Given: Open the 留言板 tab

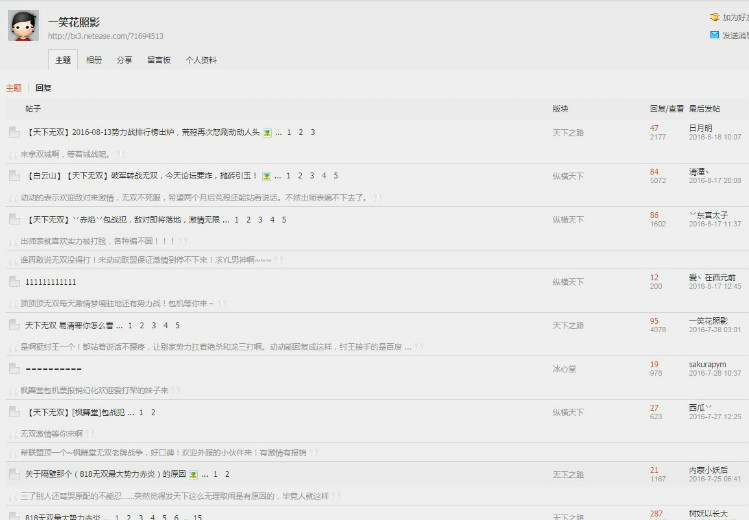Looking at the screenshot, I should coord(159,60).
